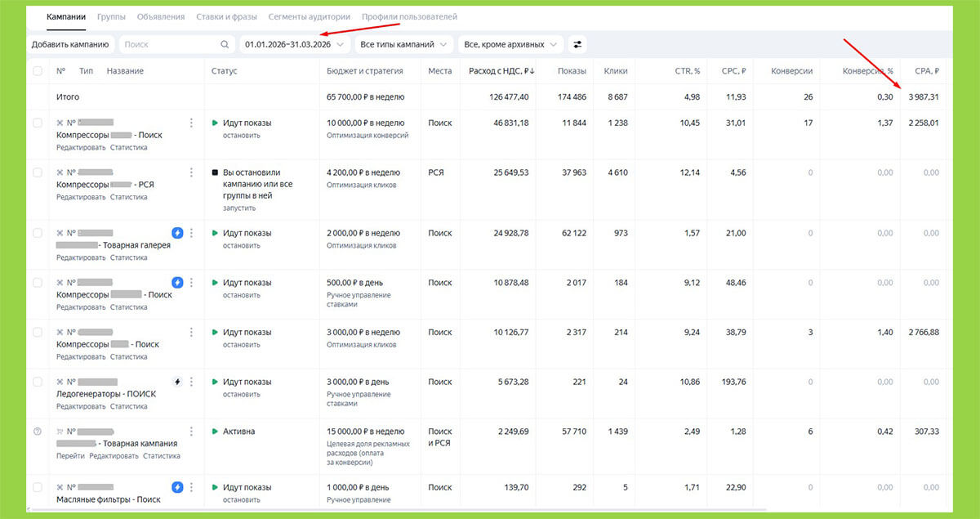Tick the select-all checkbox in table header
This screenshot has width=980, height=519.
(38, 71)
